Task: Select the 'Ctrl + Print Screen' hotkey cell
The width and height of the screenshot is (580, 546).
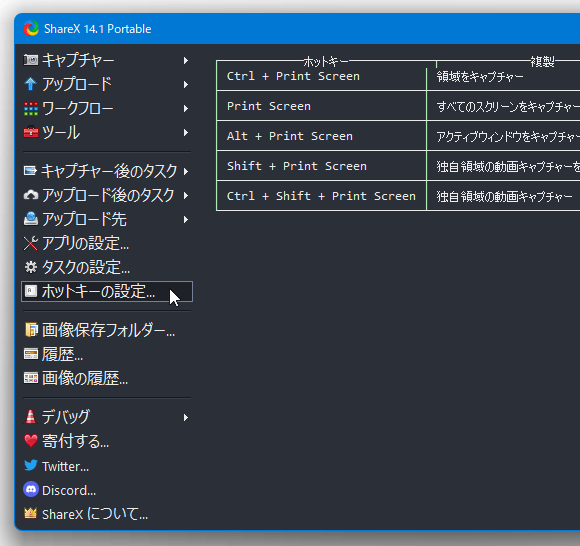Action: (x=321, y=76)
